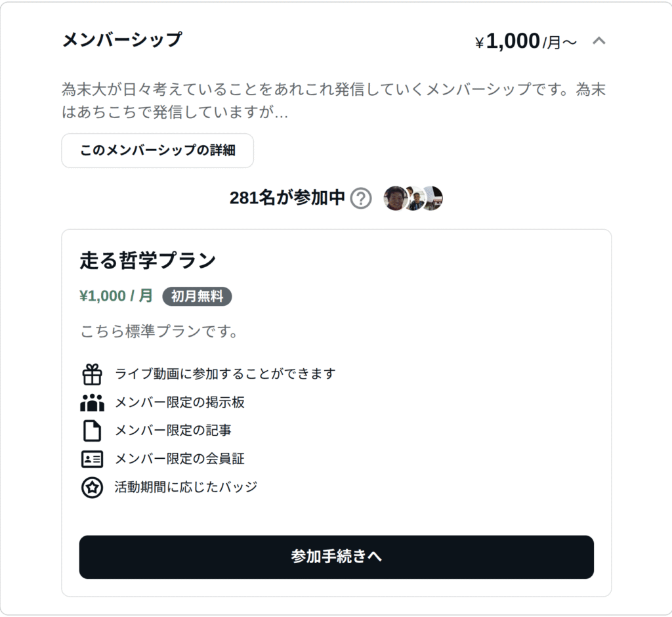Click the ¥1,000/月〜 price in header
The image size is (672, 617).
coord(526,42)
